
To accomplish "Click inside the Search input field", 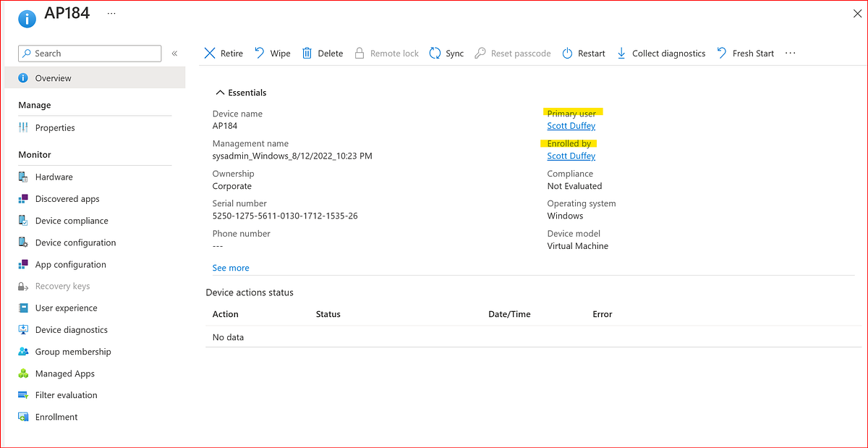I will (x=89, y=53).
